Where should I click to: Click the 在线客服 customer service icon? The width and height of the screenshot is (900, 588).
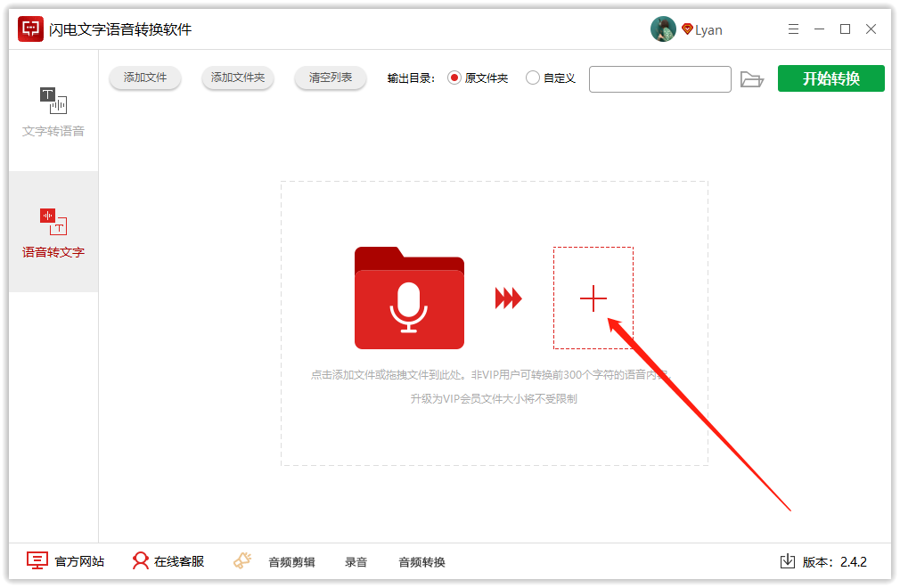[141, 561]
